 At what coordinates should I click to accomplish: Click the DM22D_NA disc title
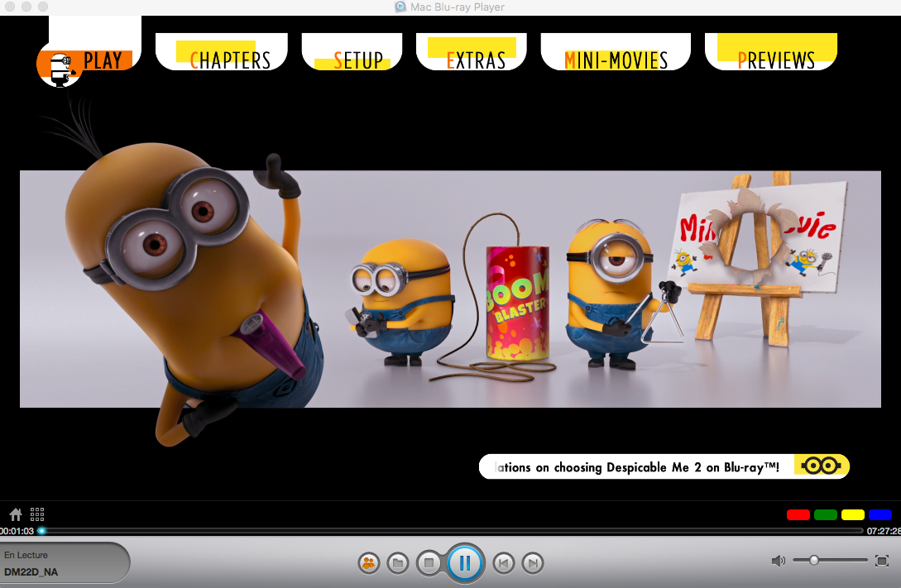click(31, 572)
